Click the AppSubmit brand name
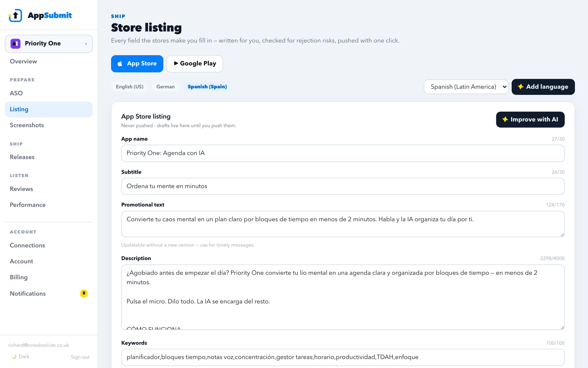This screenshot has width=588, height=368. tap(50, 15)
